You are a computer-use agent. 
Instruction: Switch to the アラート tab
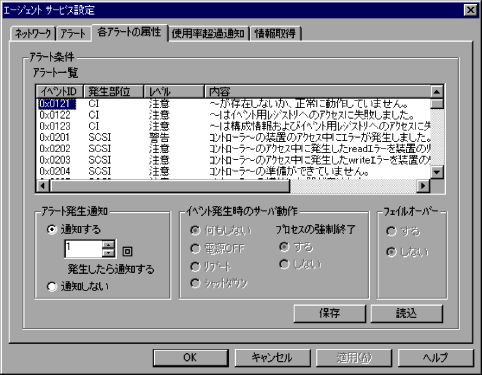click(73, 34)
